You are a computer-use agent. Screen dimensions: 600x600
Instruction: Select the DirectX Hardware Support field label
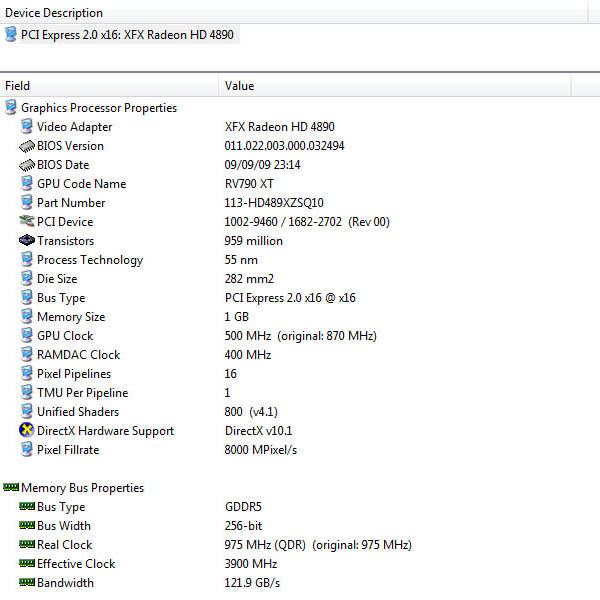(x=106, y=431)
